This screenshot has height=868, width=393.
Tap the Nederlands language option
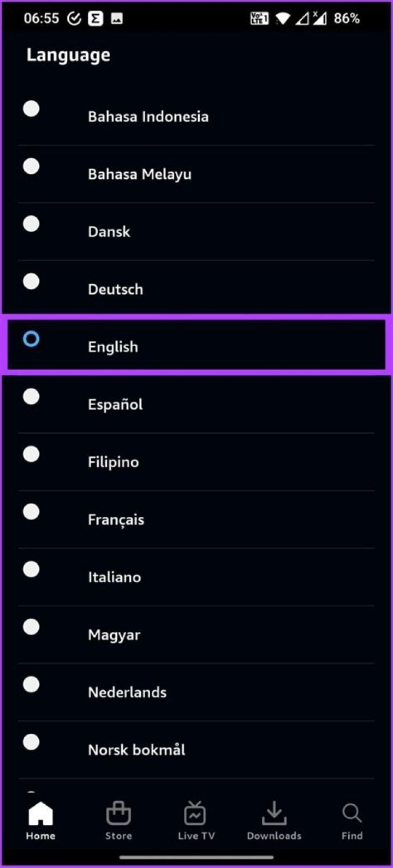coord(127,692)
